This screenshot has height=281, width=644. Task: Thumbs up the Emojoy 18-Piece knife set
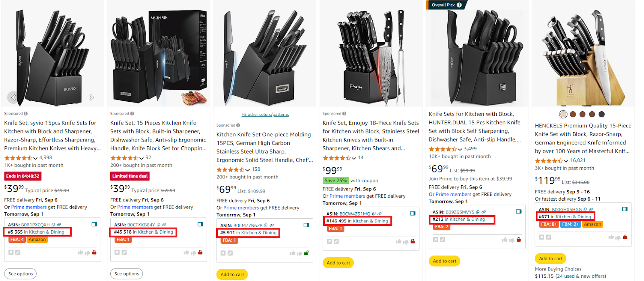click(x=399, y=241)
